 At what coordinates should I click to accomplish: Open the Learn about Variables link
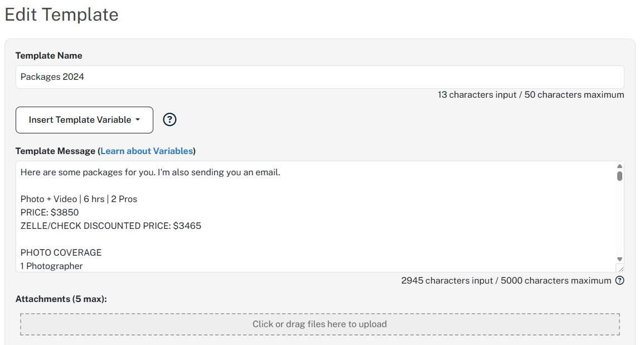147,151
